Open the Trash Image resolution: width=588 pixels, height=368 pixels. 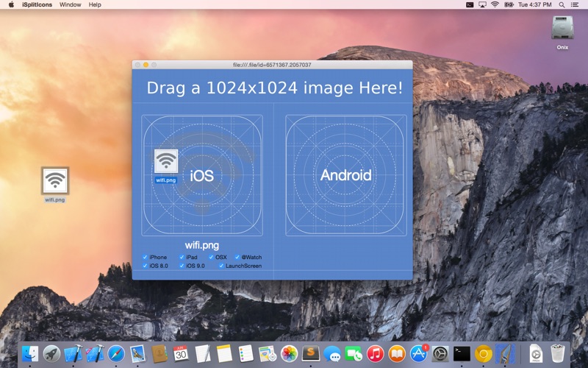point(558,354)
